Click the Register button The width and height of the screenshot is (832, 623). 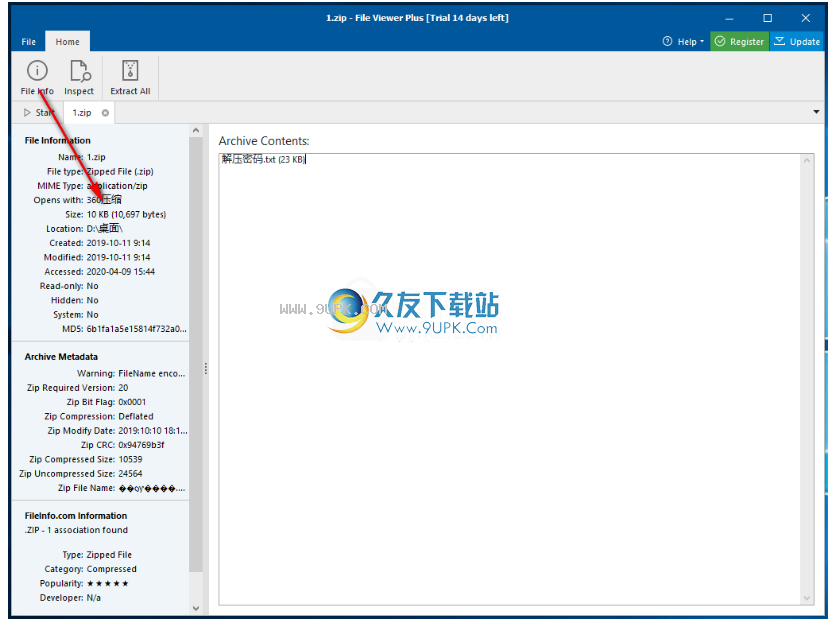click(740, 41)
